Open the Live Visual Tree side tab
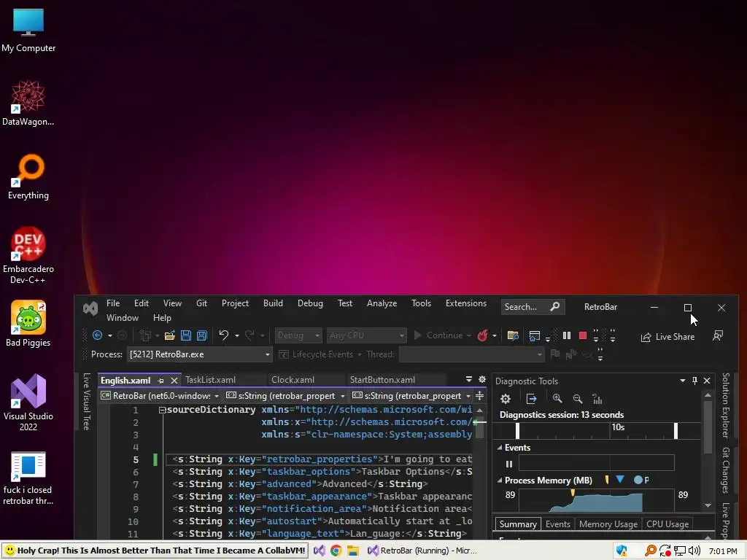Viewport: 747px width, 560px height. pos(86,402)
